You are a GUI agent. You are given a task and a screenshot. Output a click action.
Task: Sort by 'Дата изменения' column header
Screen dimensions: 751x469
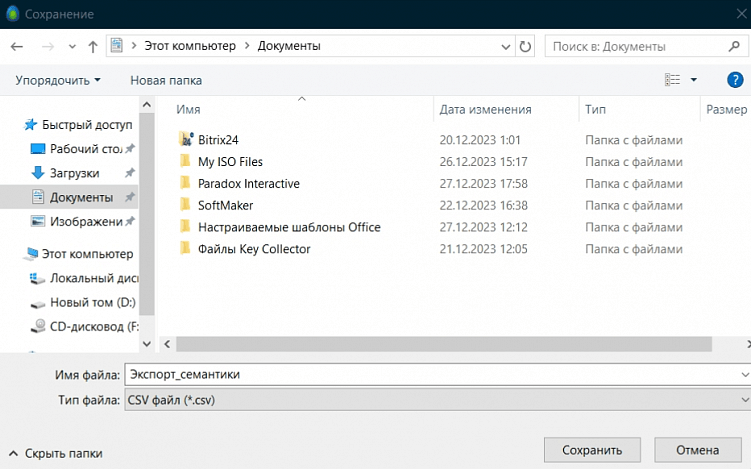tap(485, 109)
